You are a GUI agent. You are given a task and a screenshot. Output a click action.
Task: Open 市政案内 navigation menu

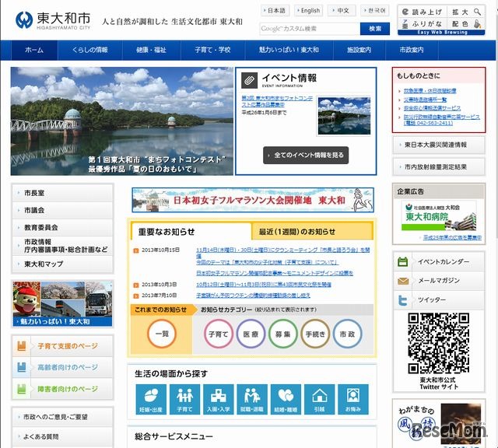412,50
